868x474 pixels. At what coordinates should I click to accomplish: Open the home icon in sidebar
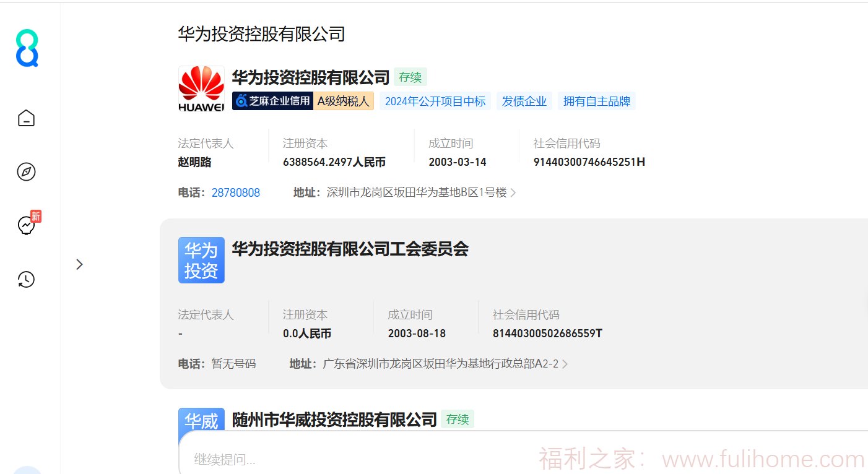click(x=26, y=118)
